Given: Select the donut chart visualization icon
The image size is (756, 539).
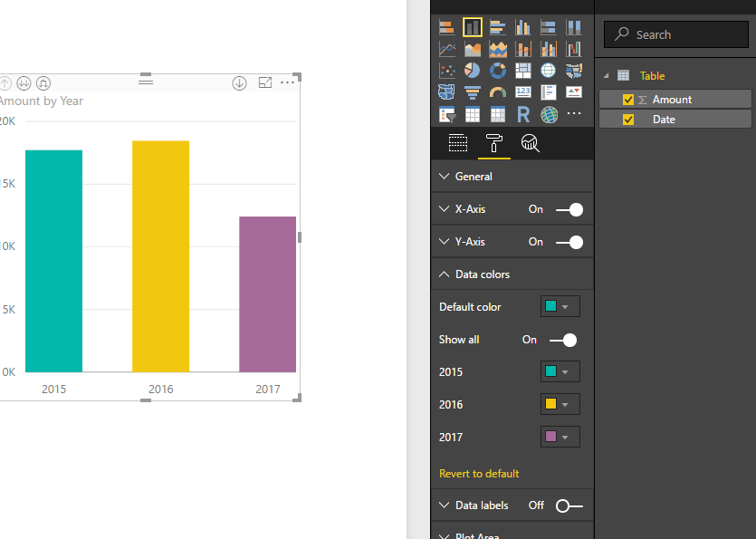Looking at the screenshot, I should [498, 71].
